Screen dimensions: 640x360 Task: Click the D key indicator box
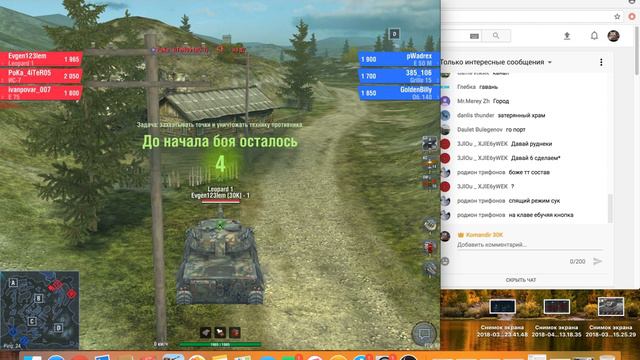[x=394, y=34]
